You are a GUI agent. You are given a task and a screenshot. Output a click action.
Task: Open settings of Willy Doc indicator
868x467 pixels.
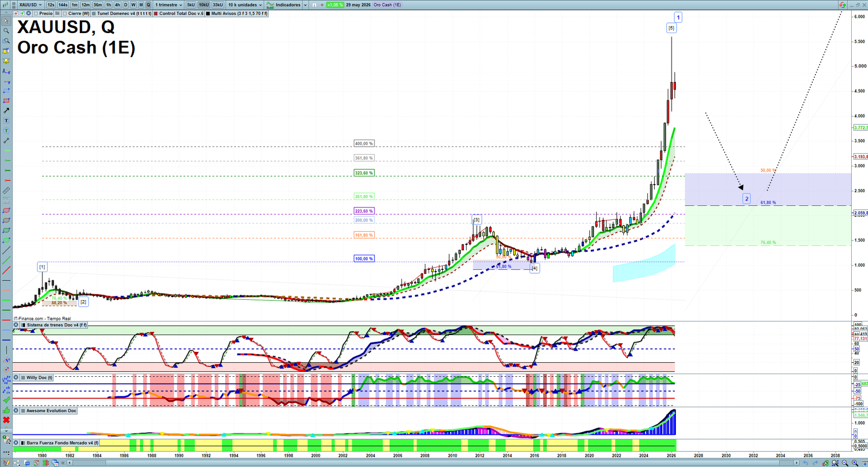16,377
